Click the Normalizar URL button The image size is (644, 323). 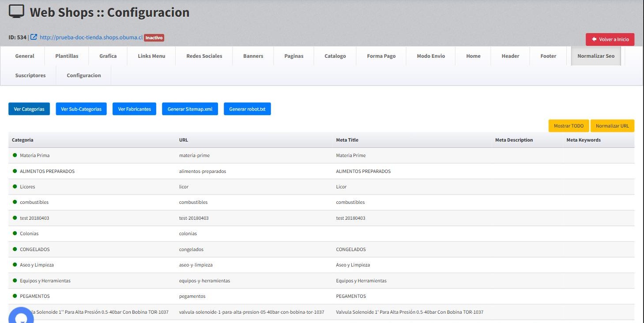click(612, 126)
